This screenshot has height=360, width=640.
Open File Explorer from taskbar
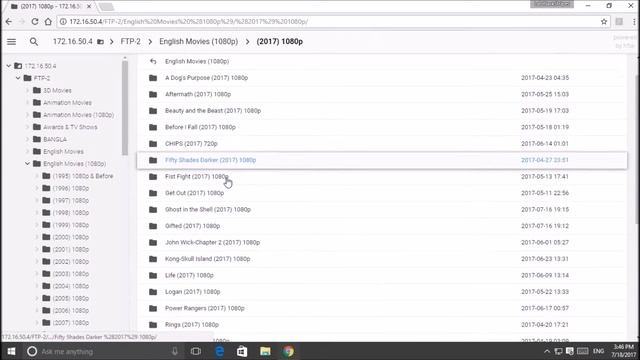(x=265, y=351)
